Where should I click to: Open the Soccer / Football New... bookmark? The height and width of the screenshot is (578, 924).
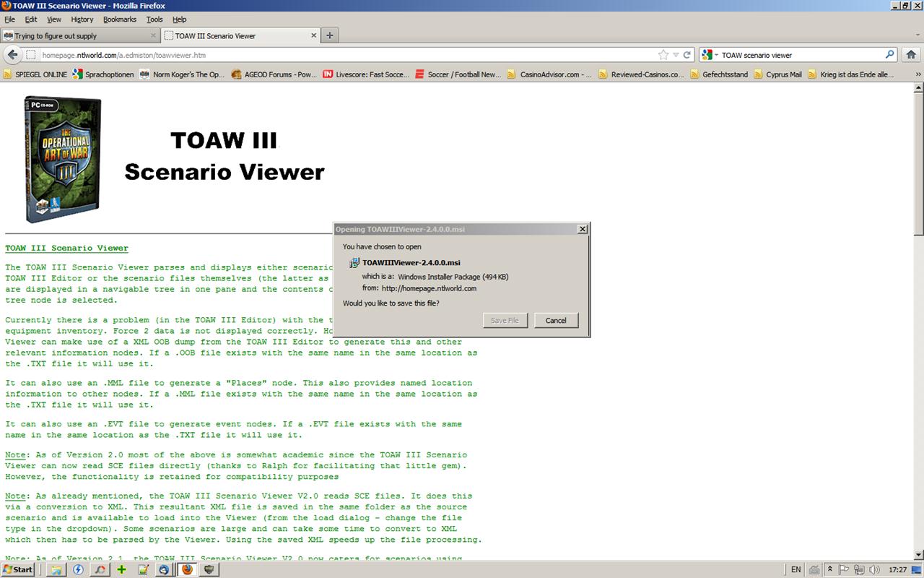tap(458, 74)
